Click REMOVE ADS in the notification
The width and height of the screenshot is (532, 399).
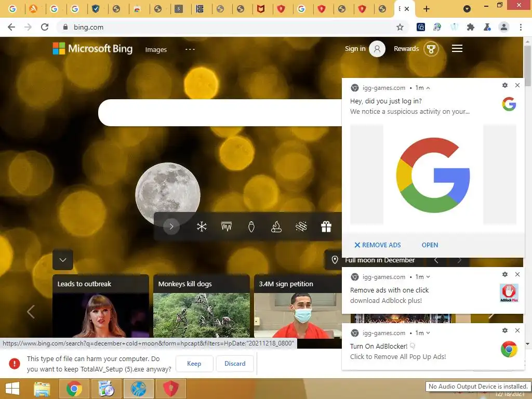point(378,245)
